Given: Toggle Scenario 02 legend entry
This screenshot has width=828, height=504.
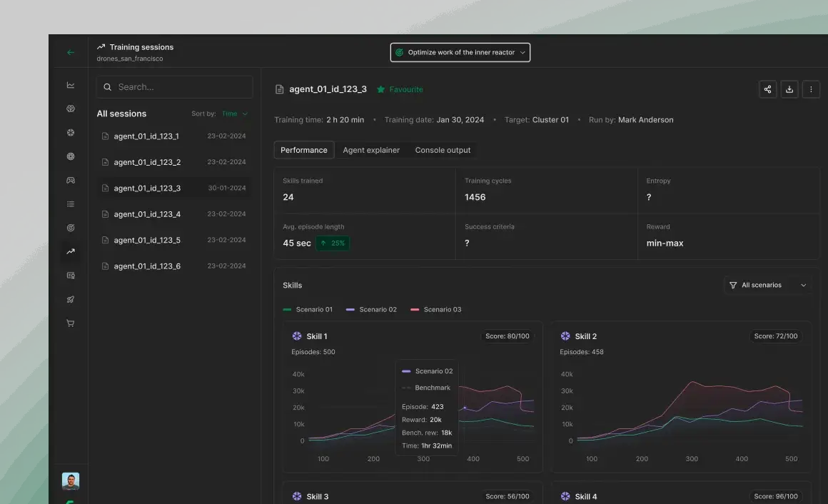Looking at the screenshot, I should 371,310.
